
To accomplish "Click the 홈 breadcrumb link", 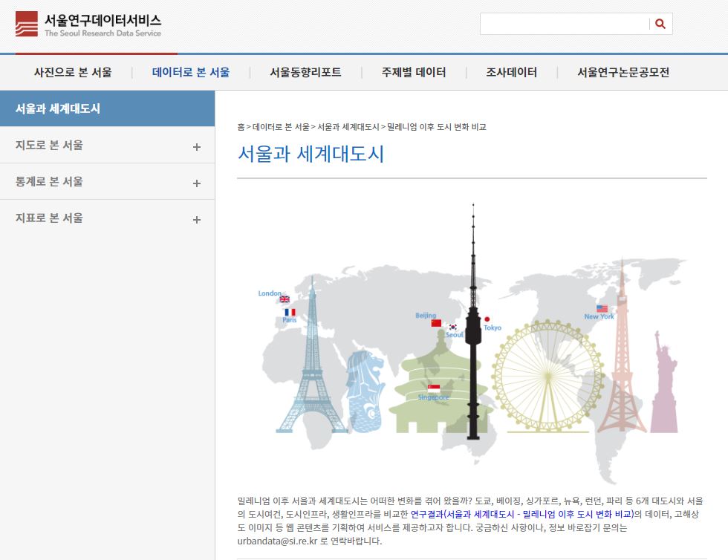I will [241, 127].
